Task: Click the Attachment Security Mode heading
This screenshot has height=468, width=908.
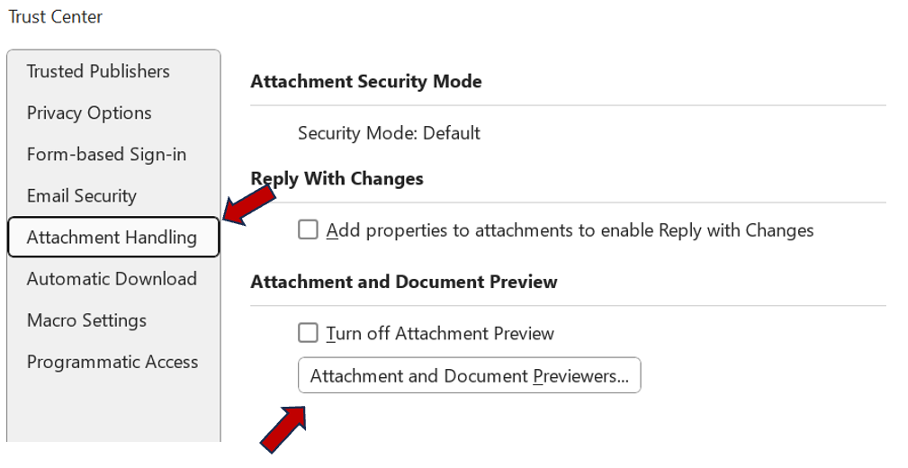Action: 366,82
